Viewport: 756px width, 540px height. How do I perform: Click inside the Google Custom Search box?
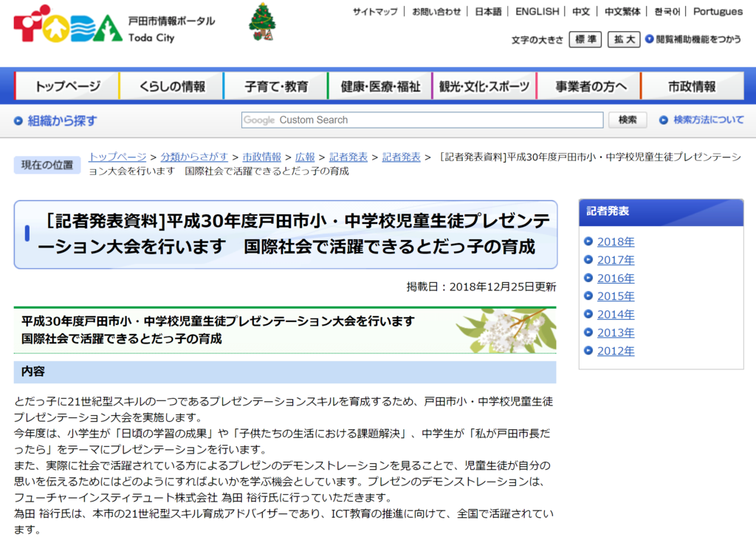(421, 120)
